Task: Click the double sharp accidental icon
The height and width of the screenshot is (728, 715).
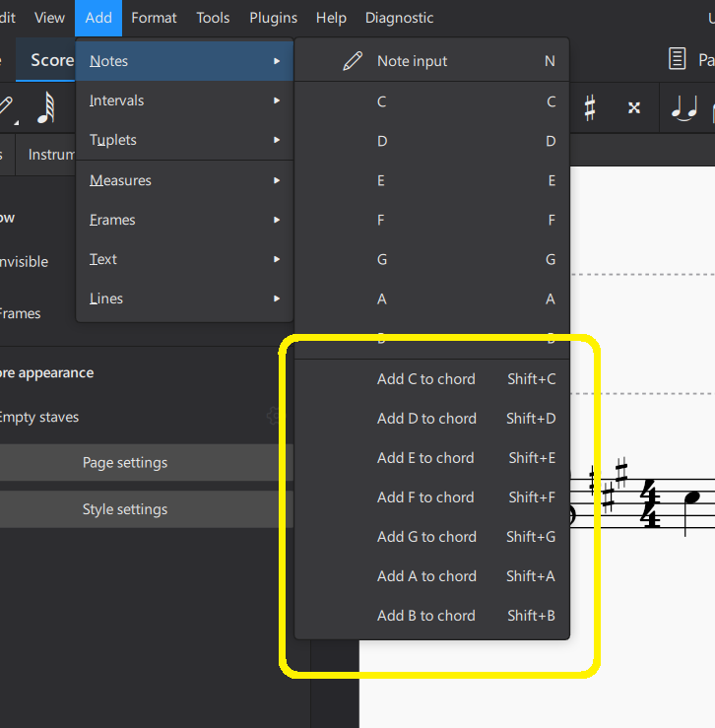Action: pyautogui.click(x=634, y=107)
